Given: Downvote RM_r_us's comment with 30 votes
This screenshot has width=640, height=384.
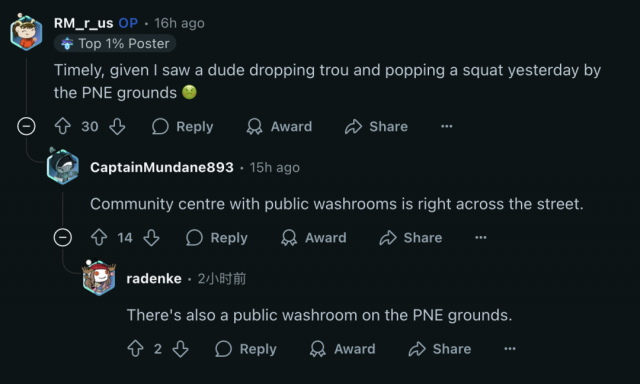Looking at the screenshot, I should (x=117, y=127).
